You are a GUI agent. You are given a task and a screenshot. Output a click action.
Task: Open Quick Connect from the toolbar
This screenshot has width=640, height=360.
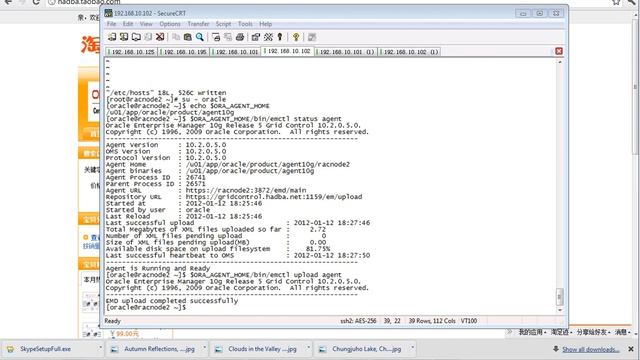pos(124,37)
